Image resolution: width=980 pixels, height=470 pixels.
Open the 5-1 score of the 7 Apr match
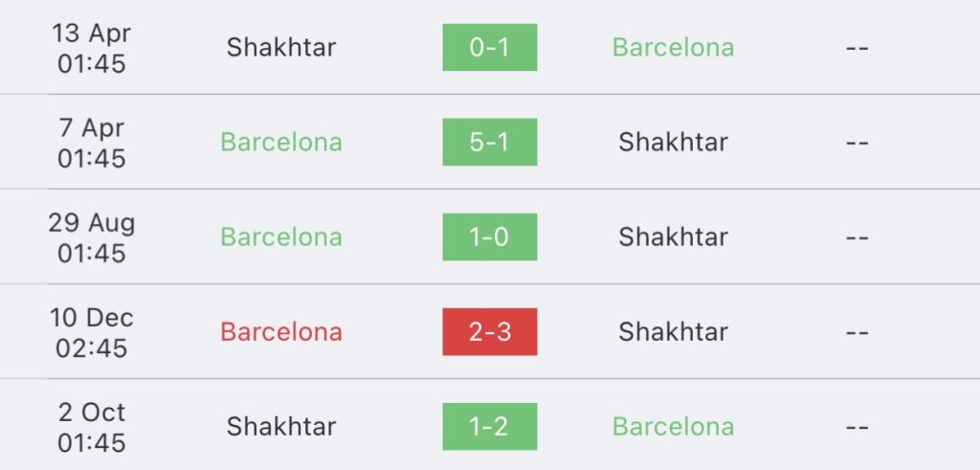point(489,142)
